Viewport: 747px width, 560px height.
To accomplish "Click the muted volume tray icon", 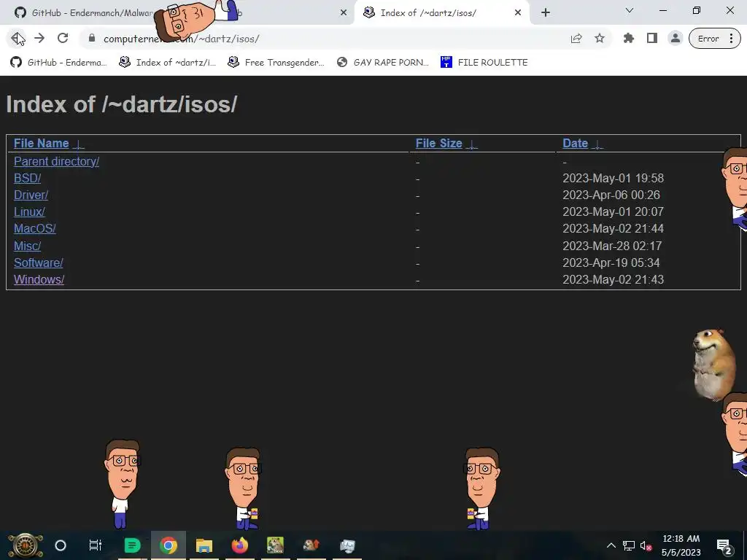I will point(646,545).
